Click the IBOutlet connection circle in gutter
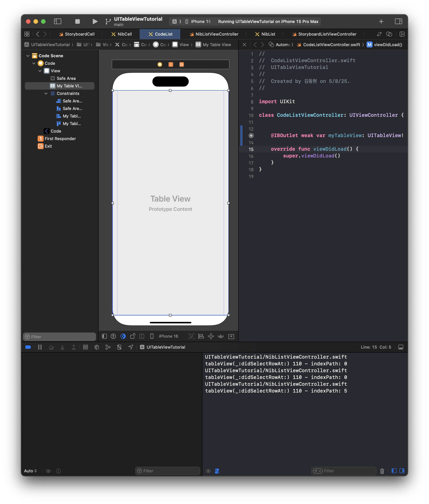 pyautogui.click(x=251, y=135)
